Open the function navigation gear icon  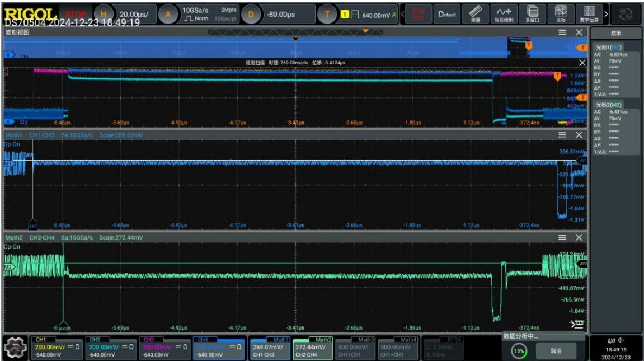point(15,348)
